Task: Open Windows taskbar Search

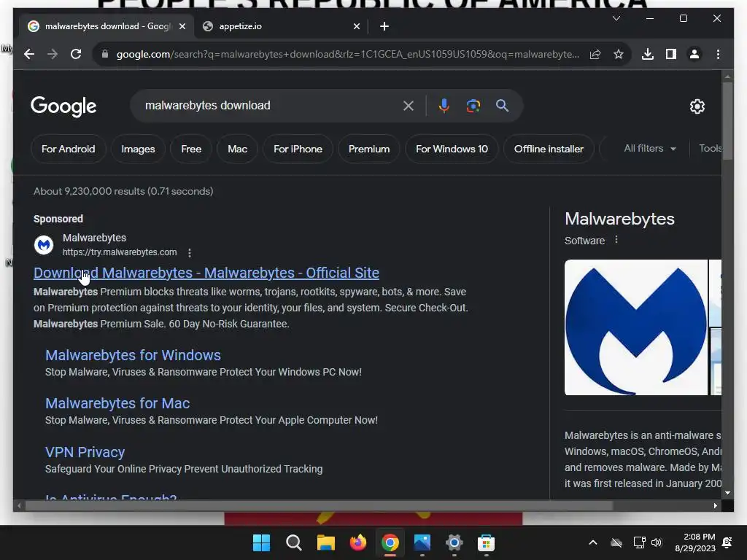Action: pyautogui.click(x=293, y=542)
